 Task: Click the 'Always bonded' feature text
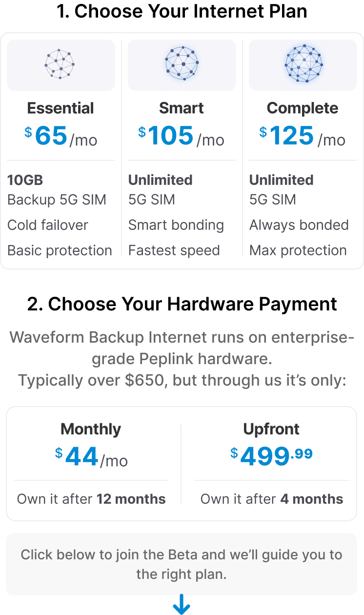point(299,225)
